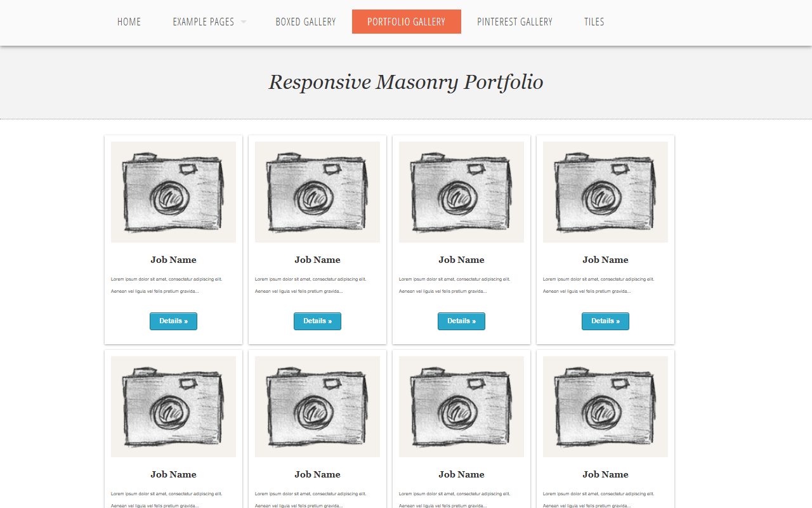Open "Job Name" heading in top row's fourth card

(605, 260)
